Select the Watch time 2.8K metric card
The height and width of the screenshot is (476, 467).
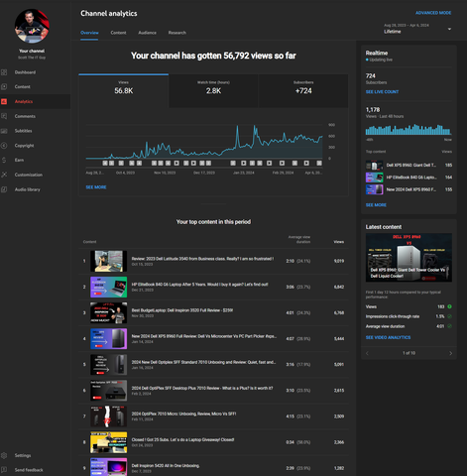(213, 90)
